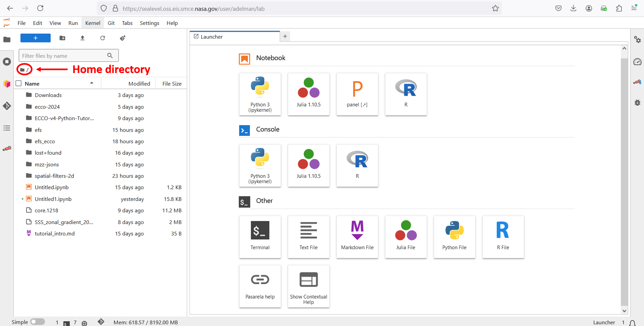Start an R notebook from Notebook section

coord(406,94)
